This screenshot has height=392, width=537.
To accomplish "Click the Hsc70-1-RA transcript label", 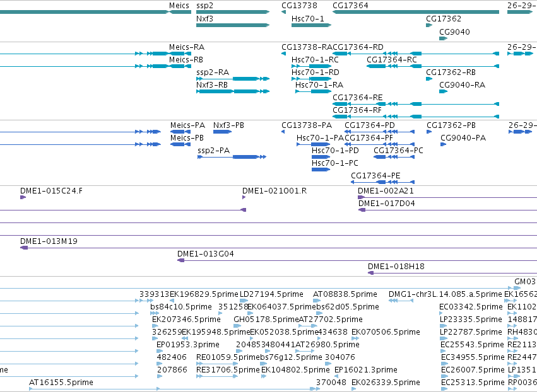I will 319,85.
